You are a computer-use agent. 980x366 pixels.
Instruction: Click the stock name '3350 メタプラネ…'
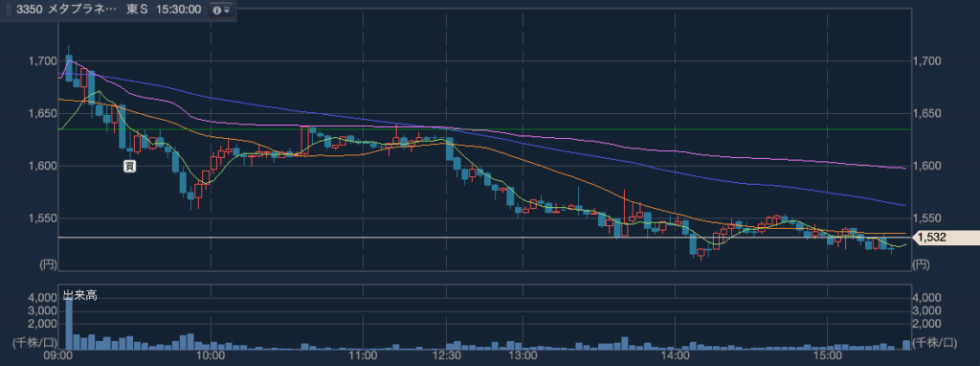click(66, 11)
